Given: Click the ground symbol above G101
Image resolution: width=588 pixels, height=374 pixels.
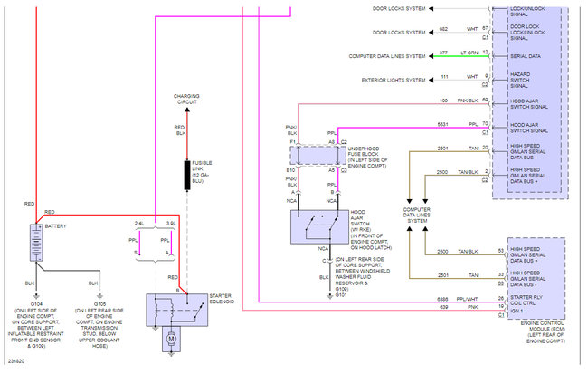Looking at the screenshot, I should tap(329, 296).
